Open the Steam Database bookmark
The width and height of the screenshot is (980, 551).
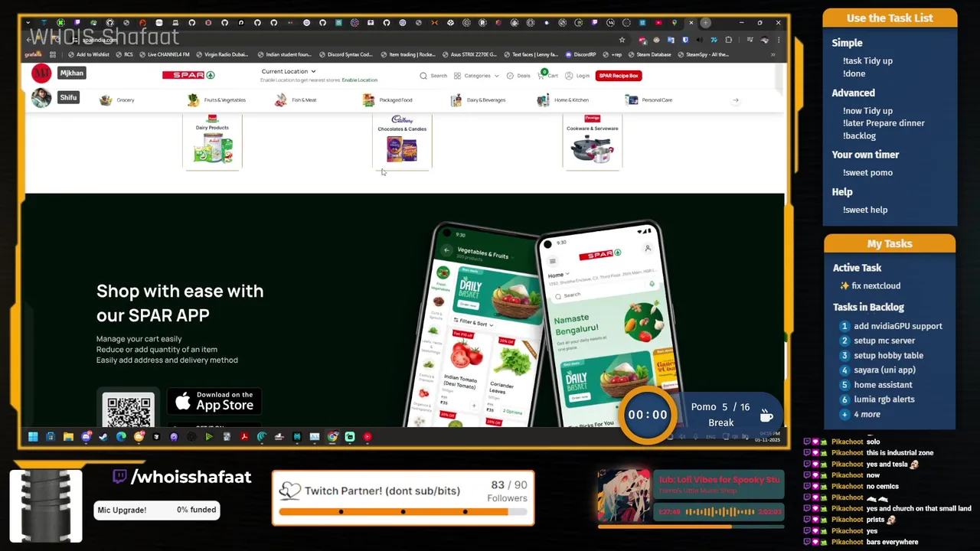650,54
